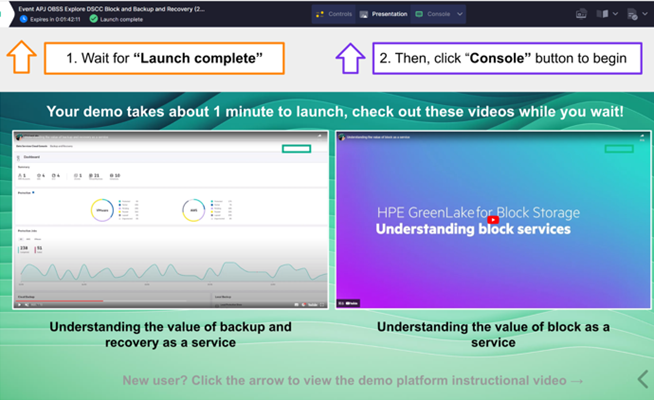The height and width of the screenshot is (400, 654).
Task: Mute the backup and recovery video
Action: tap(27, 305)
